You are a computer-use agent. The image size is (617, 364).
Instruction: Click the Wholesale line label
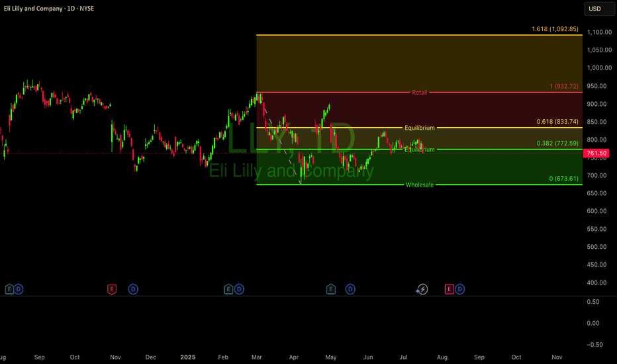[420, 185]
